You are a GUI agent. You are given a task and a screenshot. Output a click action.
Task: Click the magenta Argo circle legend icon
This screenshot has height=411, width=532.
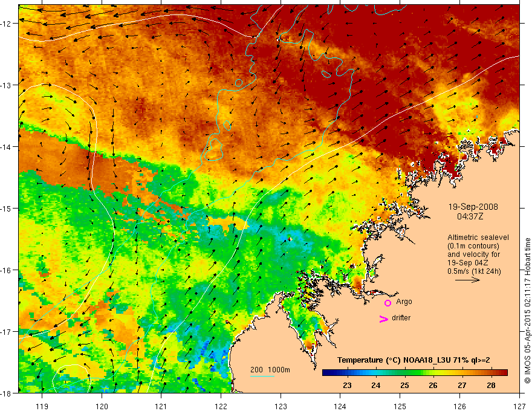tap(388, 303)
